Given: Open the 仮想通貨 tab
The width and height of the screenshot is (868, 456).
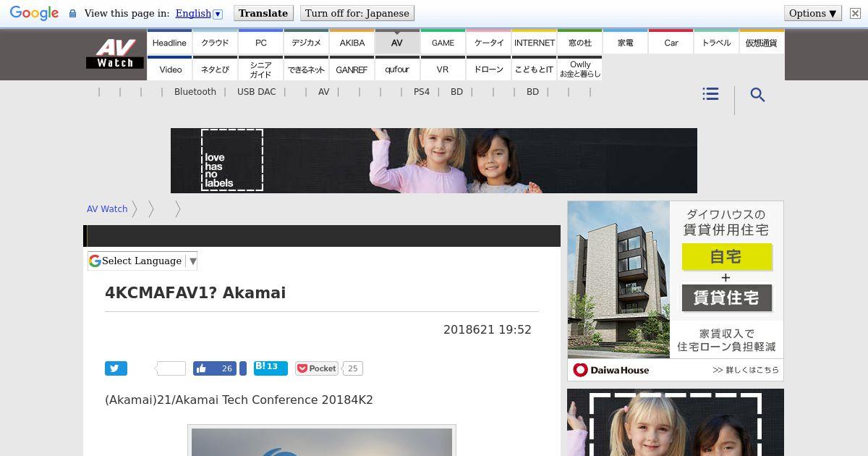Looking at the screenshot, I should [762, 42].
